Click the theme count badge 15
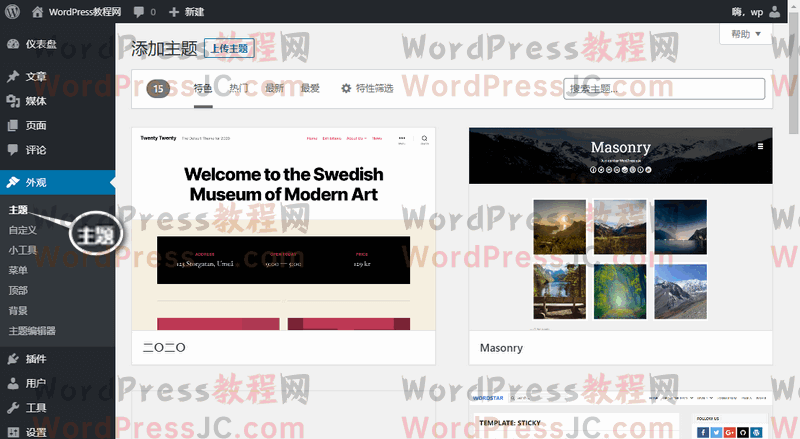 (x=158, y=89)
